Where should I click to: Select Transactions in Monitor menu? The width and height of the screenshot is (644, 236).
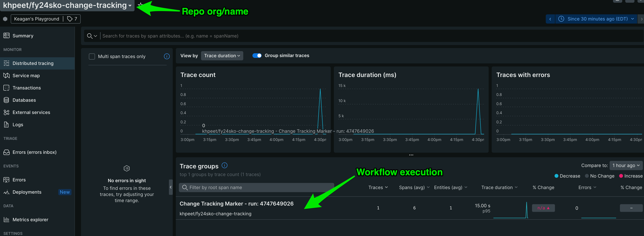(27, 88)
